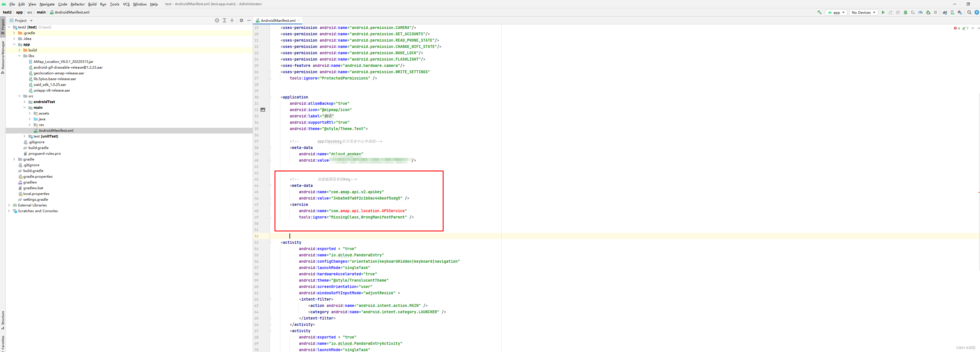Open the Device Manager icon
The image size is (980, 352).
pyautogui.click(x=952, y=13)
